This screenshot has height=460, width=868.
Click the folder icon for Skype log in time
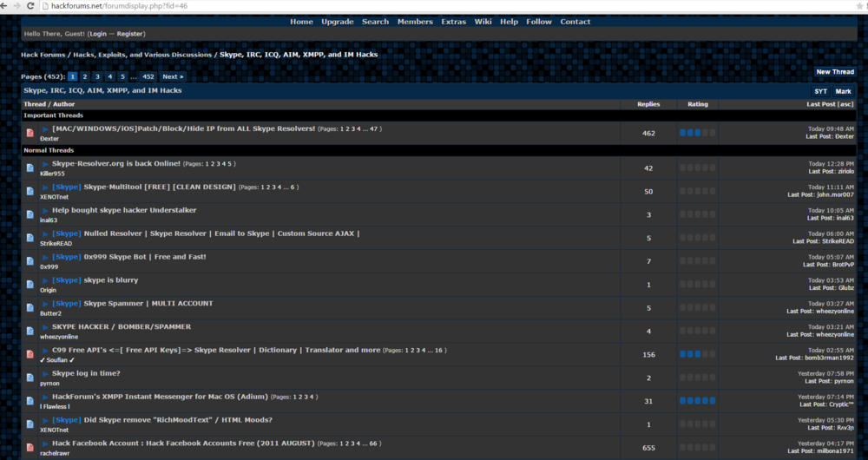tap(30, 377)
